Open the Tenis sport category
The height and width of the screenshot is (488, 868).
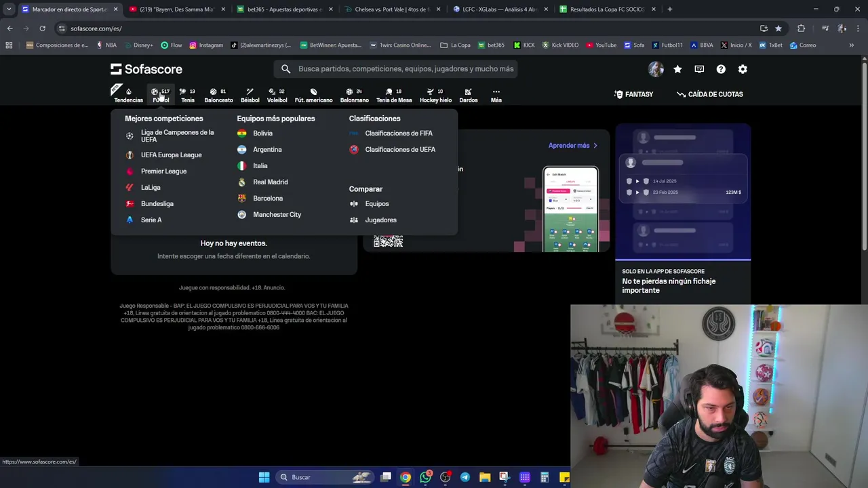click(188, 95)
